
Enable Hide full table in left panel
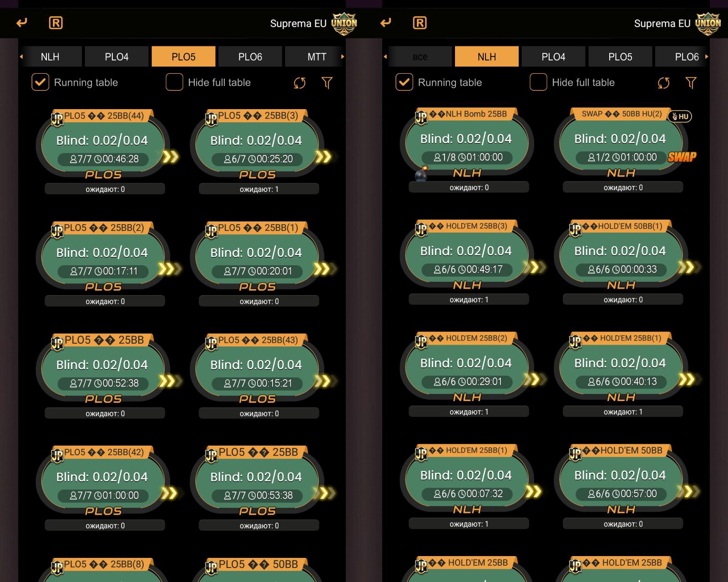(x=174, y=82)
